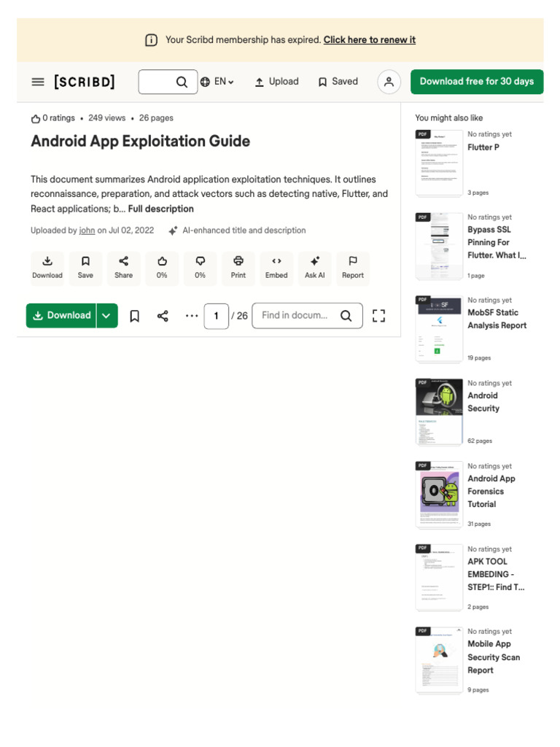Toggle the thumbs up rating

click(x=162, y=268)
